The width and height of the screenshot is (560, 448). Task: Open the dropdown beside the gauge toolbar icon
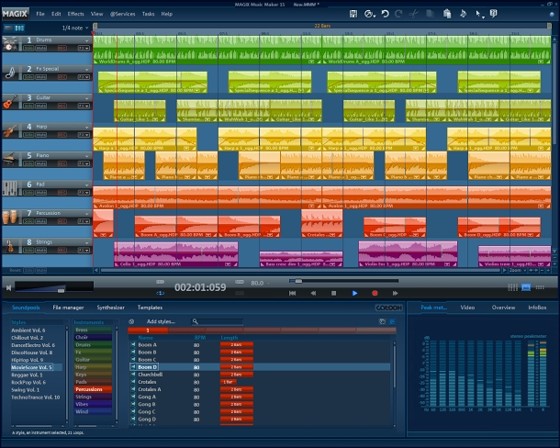click(x=374, y=16)
